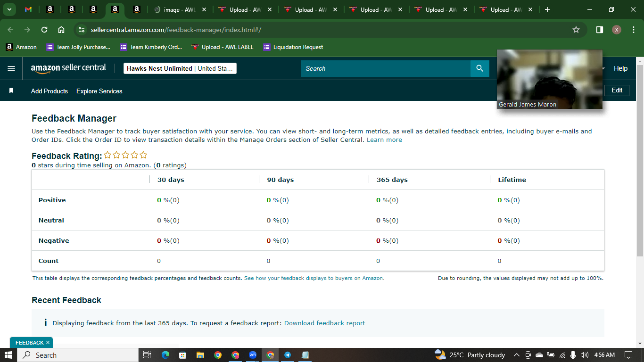The height and width of the screenshot is (362, 644).
Task: Click the bookmark flag icon beside Add Products
Action: (11, 90)
